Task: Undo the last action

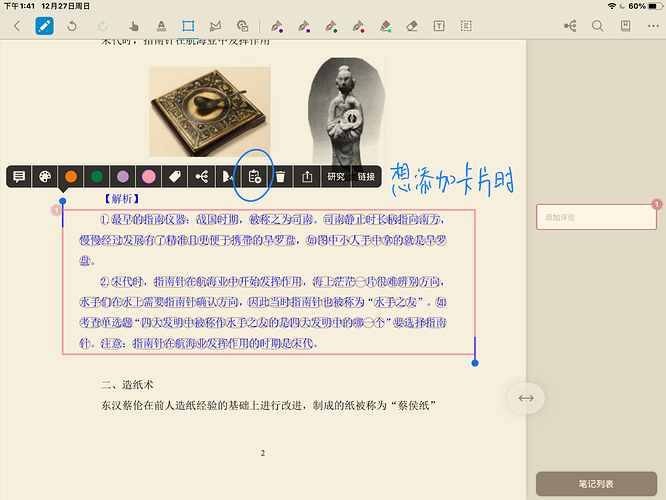Action: tap(72, 26)
